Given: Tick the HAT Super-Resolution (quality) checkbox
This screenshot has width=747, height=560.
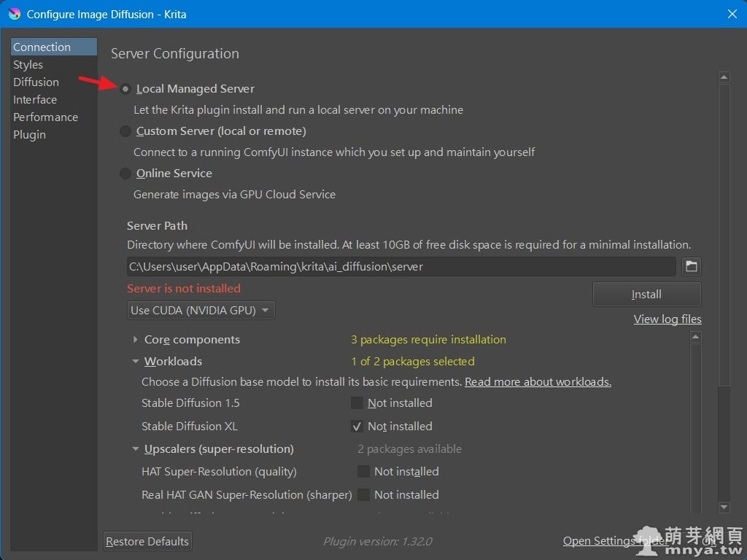Looking at the screenshot, I should (363, 472).
